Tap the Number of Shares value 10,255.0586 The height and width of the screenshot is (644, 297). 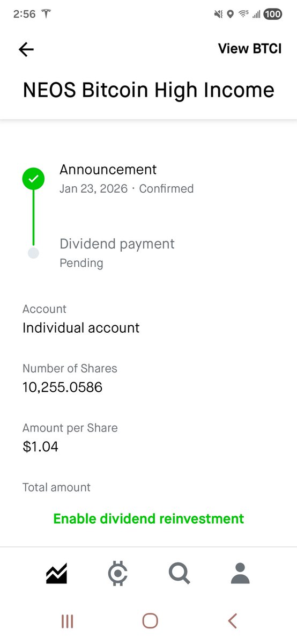coord(62,387)
